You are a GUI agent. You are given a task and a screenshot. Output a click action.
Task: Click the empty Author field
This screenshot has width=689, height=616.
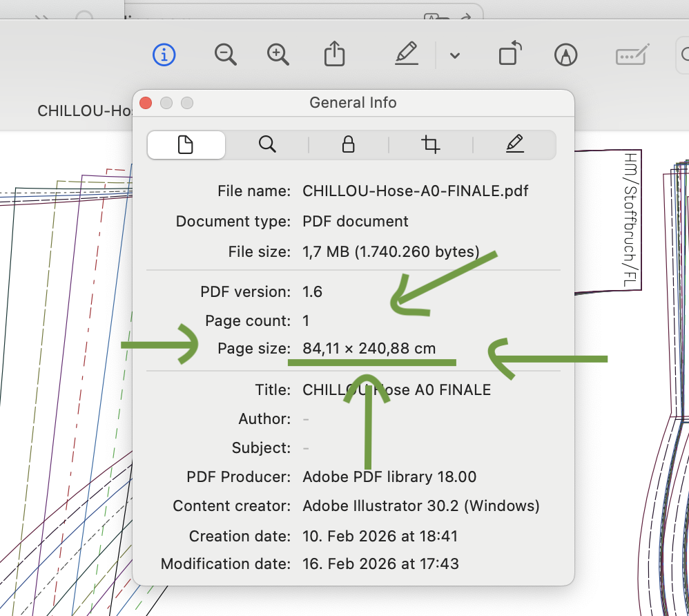(x=306, y=419)
